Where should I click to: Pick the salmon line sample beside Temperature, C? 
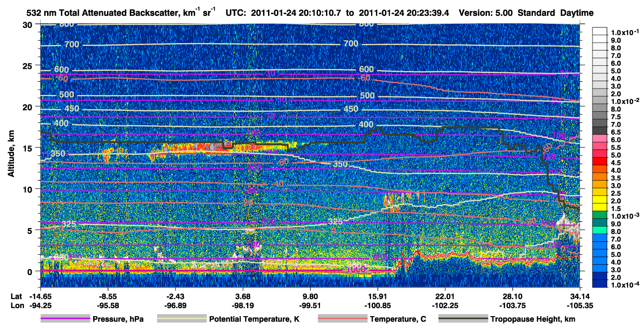click(x=342, y=319)
